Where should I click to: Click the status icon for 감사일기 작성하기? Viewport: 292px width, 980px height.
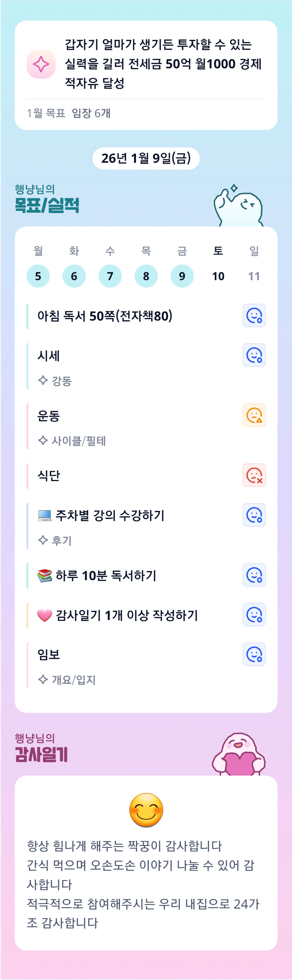click(254, 614)
